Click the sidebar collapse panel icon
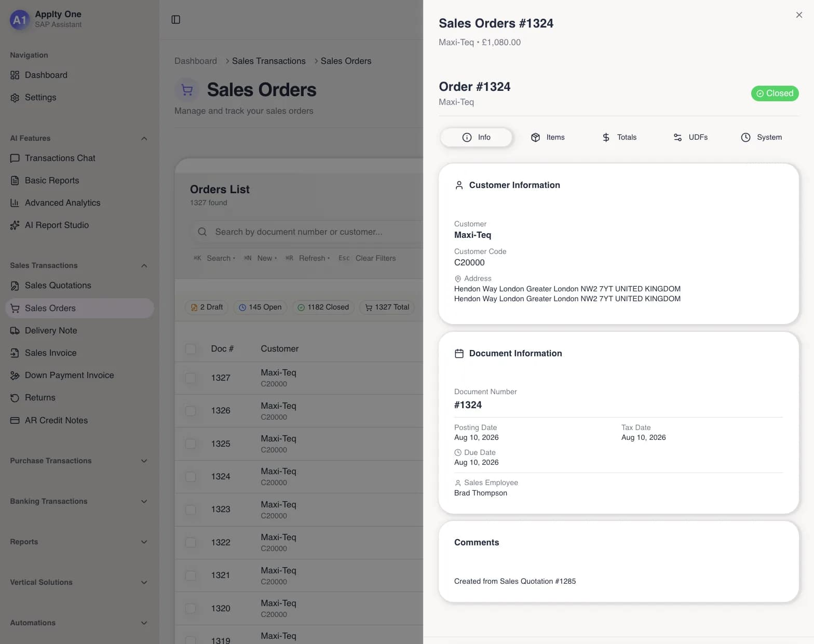 click(x=176, y=20)
